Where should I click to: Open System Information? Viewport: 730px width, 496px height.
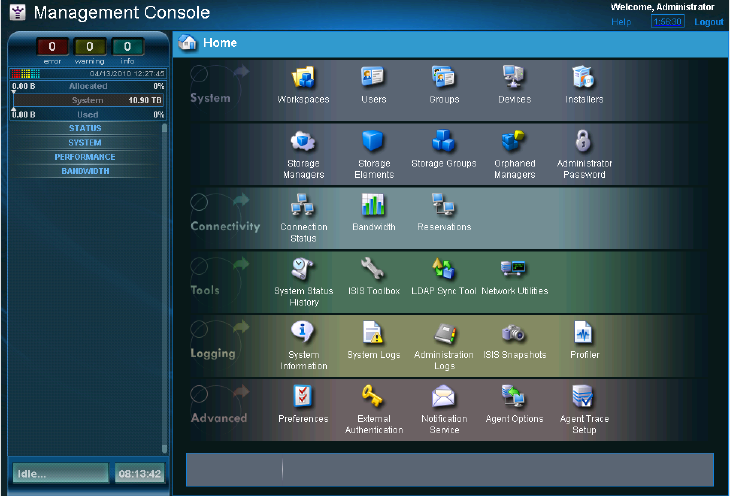(x=303, y=333)
